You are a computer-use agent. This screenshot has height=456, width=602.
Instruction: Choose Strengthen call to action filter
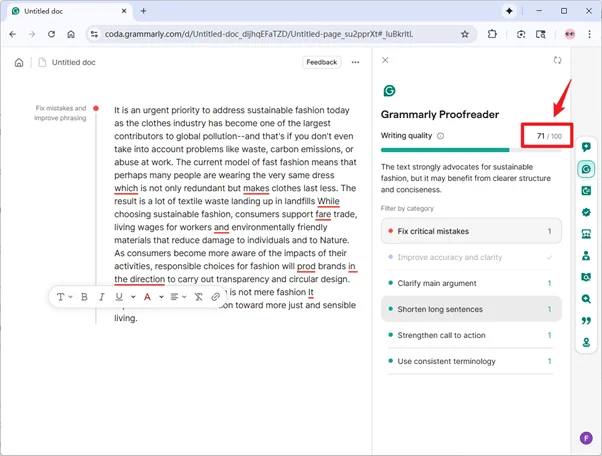(x=470, y=335)
